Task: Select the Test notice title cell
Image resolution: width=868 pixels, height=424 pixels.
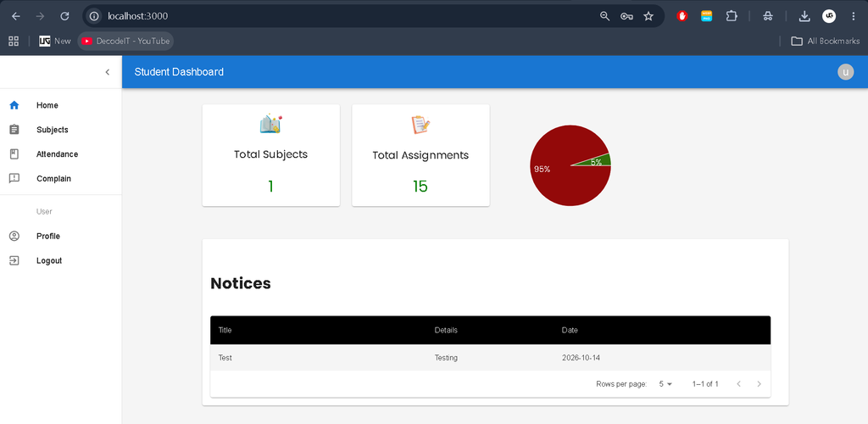Action: (x=225, y=358)
